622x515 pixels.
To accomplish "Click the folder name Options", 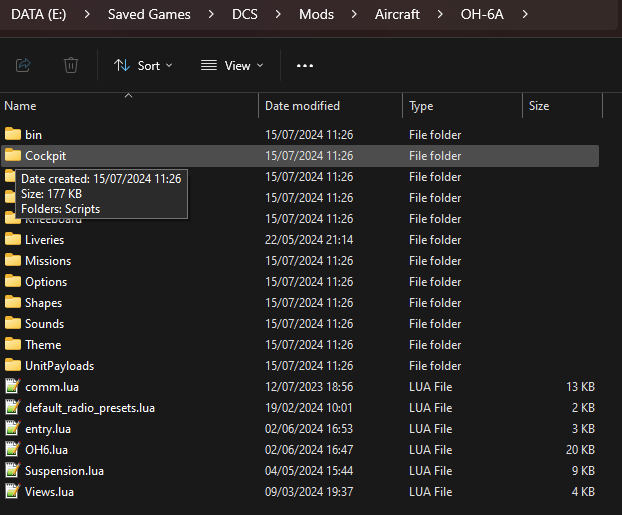I will 46,282.
